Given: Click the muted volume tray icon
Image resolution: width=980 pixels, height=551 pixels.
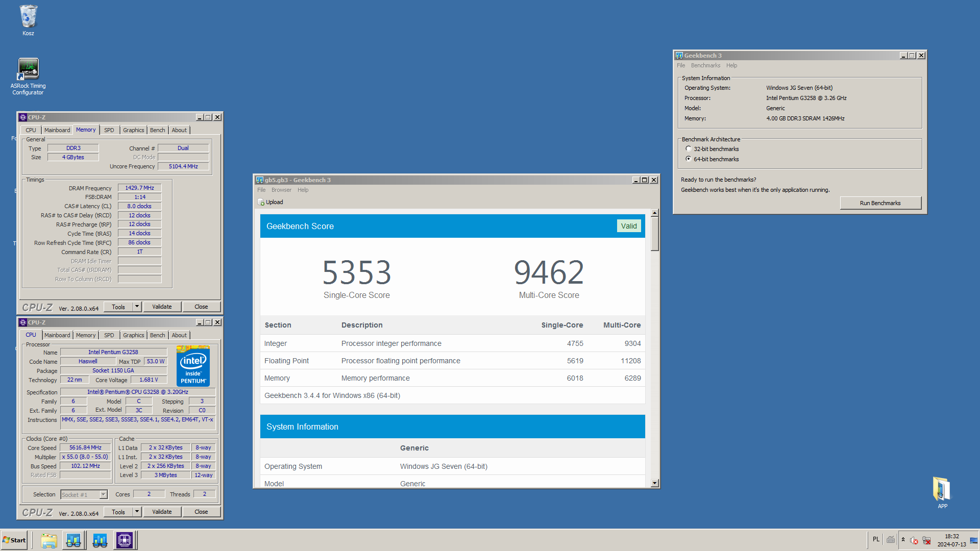Looking at the screenshot, I should tap(914, 540).
